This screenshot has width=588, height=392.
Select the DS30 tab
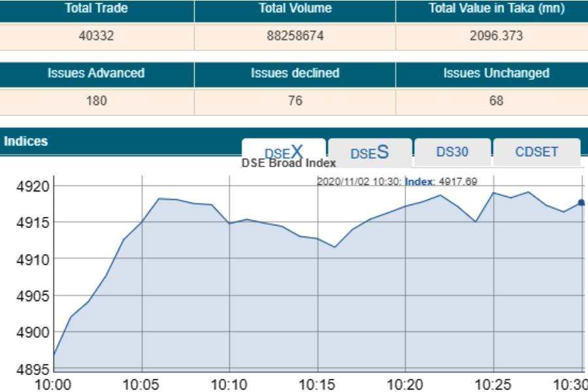pos(452,152)
